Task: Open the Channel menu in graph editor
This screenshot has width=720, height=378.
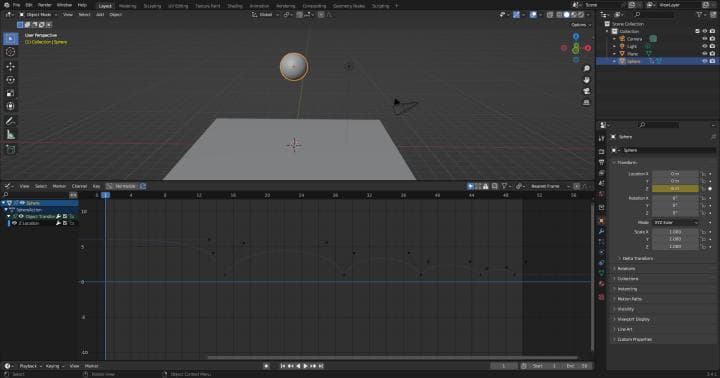Action: 79,186
